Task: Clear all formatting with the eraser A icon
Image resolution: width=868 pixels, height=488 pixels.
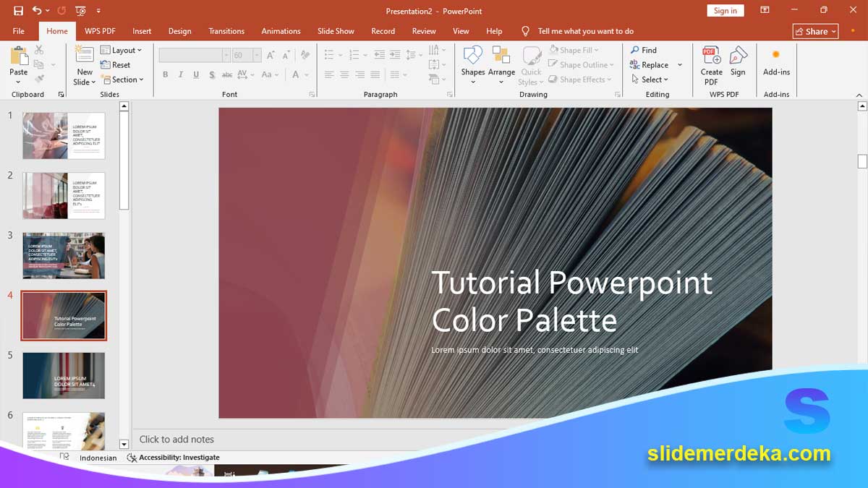Action: pos(305,55)
